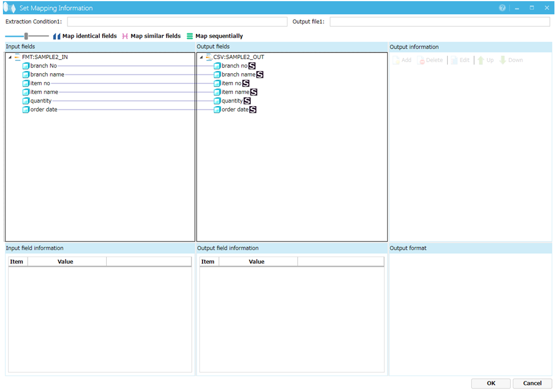Click the Extraction Condition1 text box
The width and height of the screenshot is (555, 392).
coord(177,22)
